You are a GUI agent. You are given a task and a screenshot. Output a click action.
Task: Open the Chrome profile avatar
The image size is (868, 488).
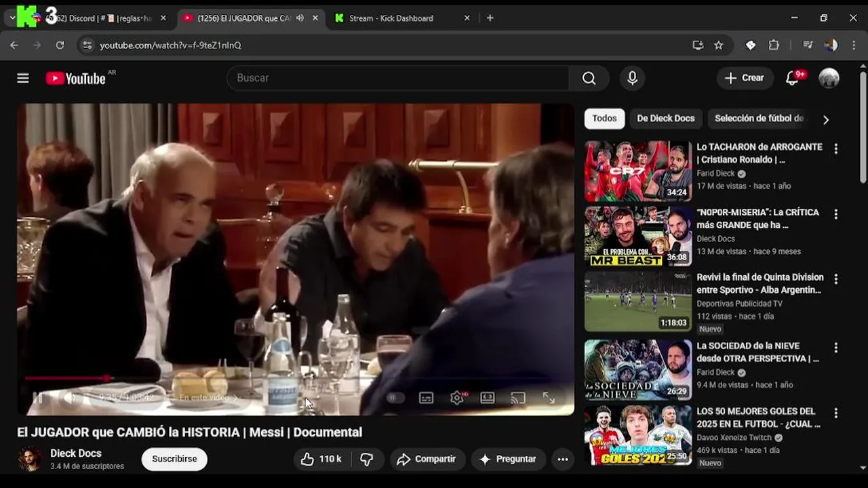831,45
